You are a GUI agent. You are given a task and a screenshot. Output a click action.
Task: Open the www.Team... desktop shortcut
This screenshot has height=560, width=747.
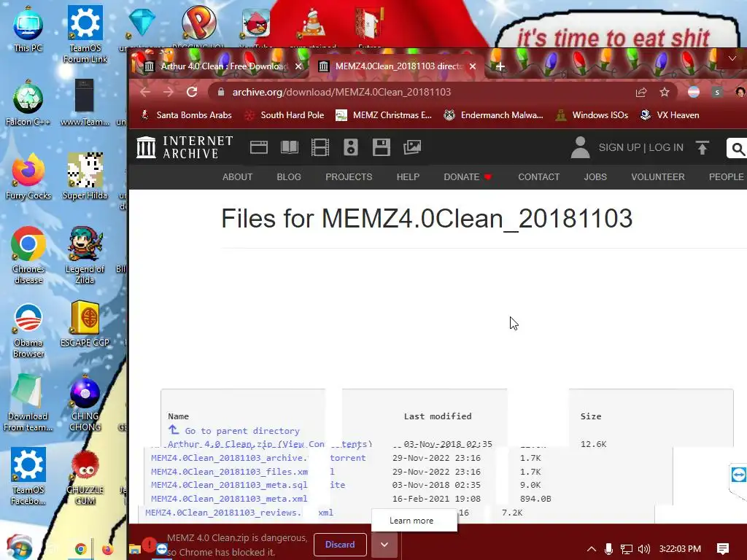click(85, 104)
